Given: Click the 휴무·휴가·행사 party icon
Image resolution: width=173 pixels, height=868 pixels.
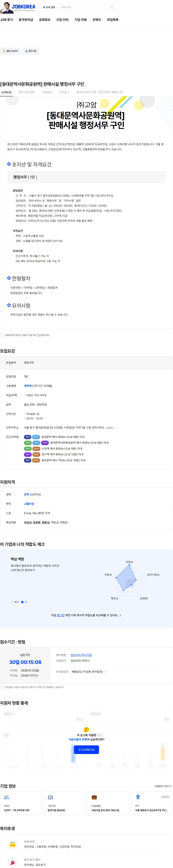Looking at the screenshot, I should pos(13,863).
